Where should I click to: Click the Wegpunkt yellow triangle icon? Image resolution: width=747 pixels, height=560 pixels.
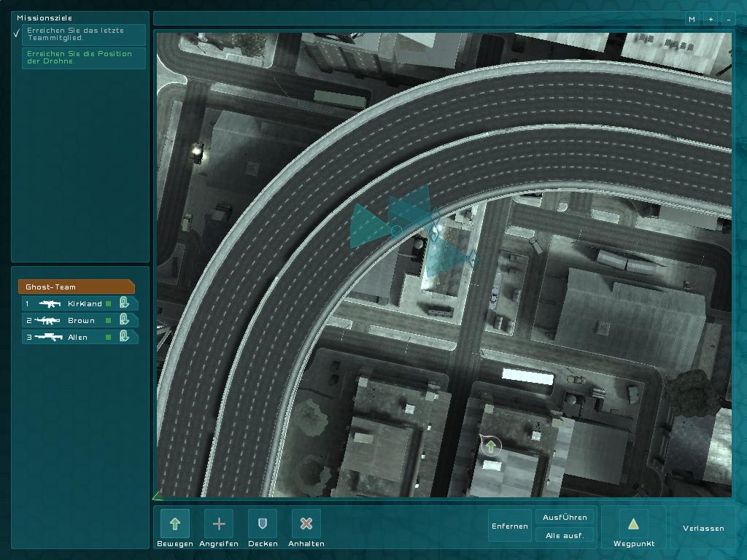[633, 524]
